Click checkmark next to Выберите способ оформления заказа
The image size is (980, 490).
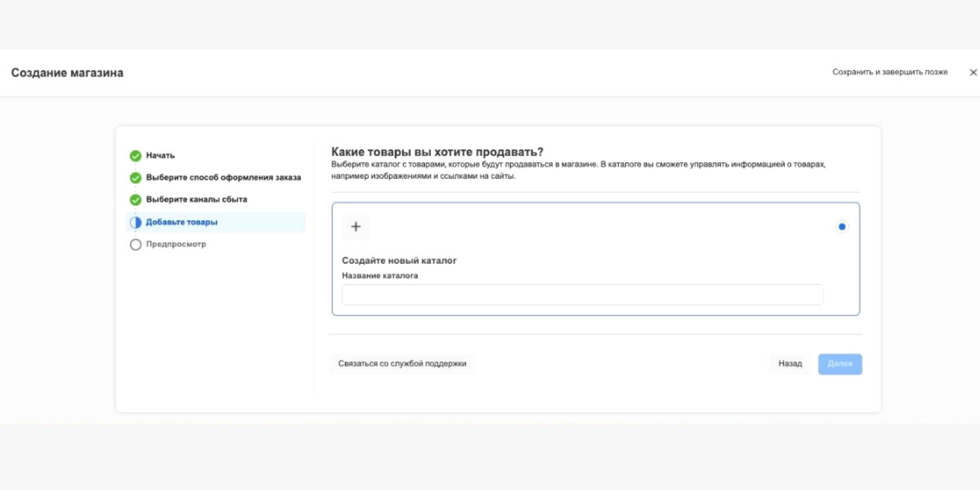coord(136,178)
